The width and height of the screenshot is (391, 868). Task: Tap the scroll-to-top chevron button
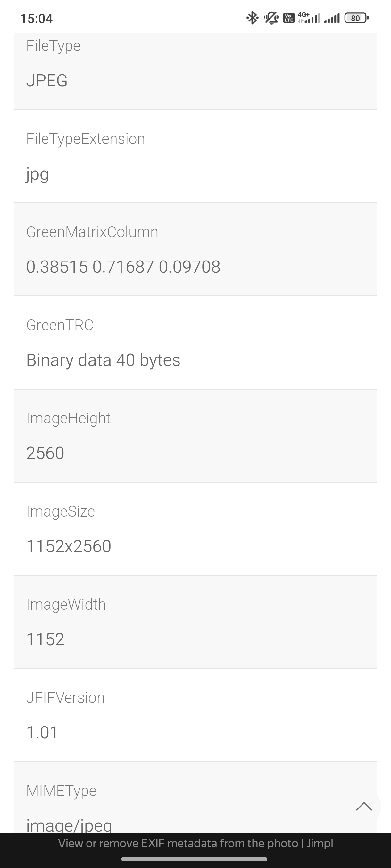[364, 806]
